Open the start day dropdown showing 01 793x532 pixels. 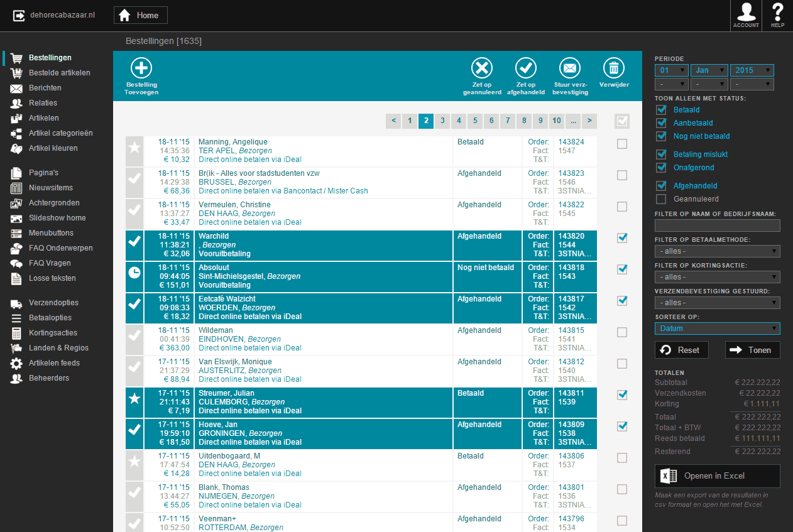[672, 70]
